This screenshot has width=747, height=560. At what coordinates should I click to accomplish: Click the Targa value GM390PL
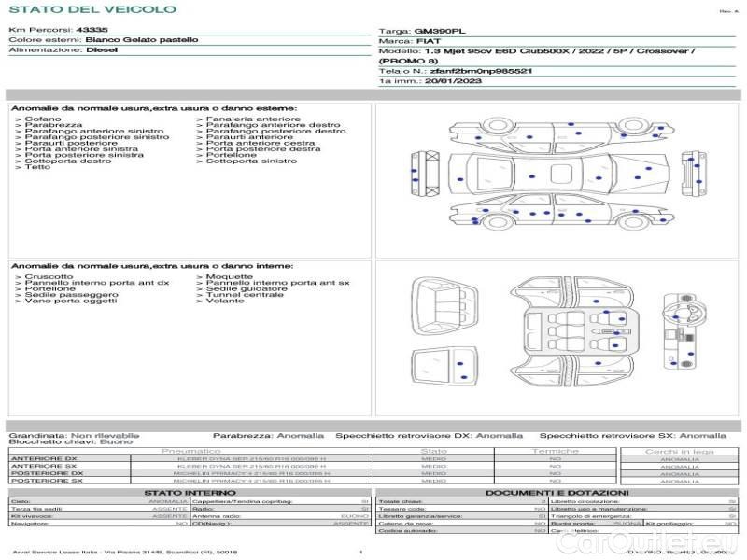point(440,32)
